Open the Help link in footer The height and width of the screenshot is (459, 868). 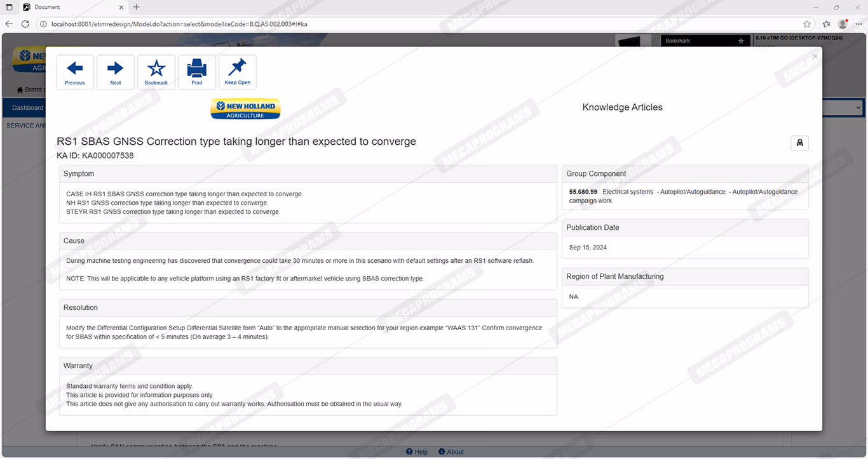(417, 452)
